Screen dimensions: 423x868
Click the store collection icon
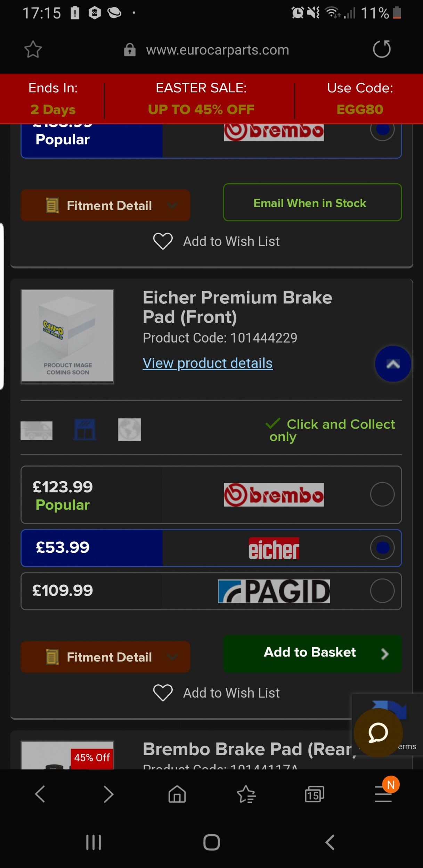tap(85, 429)
